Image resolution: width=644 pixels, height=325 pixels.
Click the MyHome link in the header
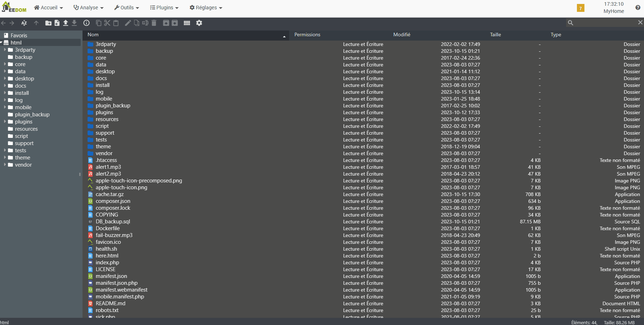pyautogui.click(x=614, y=11)
